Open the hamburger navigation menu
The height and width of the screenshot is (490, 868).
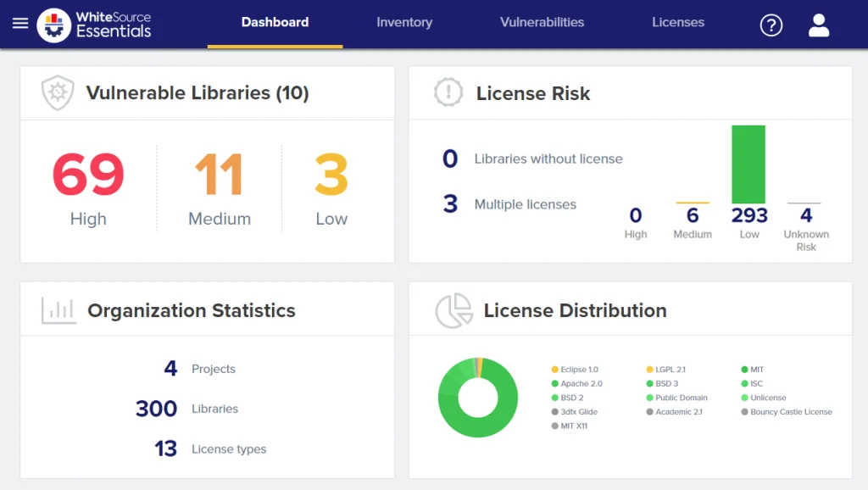[x=20, y=24]
